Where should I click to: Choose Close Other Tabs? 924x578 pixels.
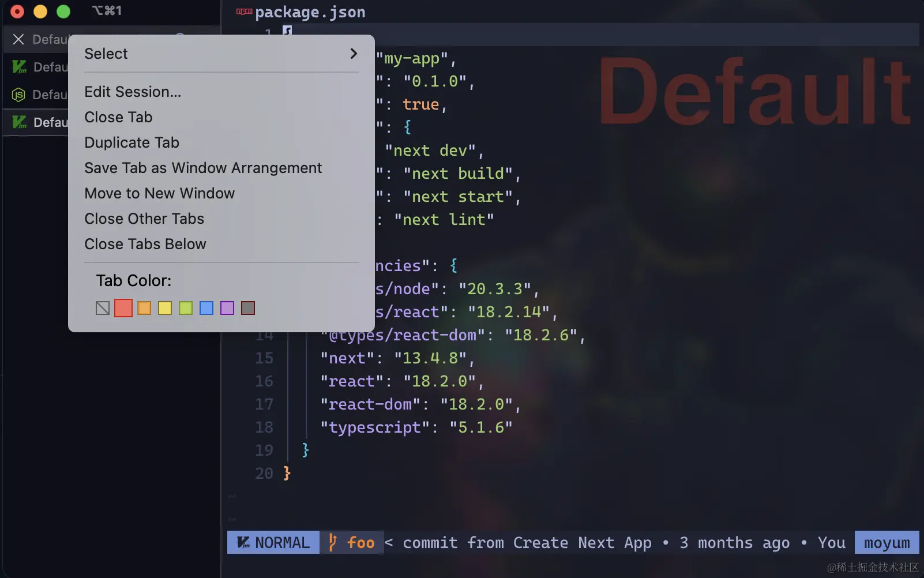221,219
